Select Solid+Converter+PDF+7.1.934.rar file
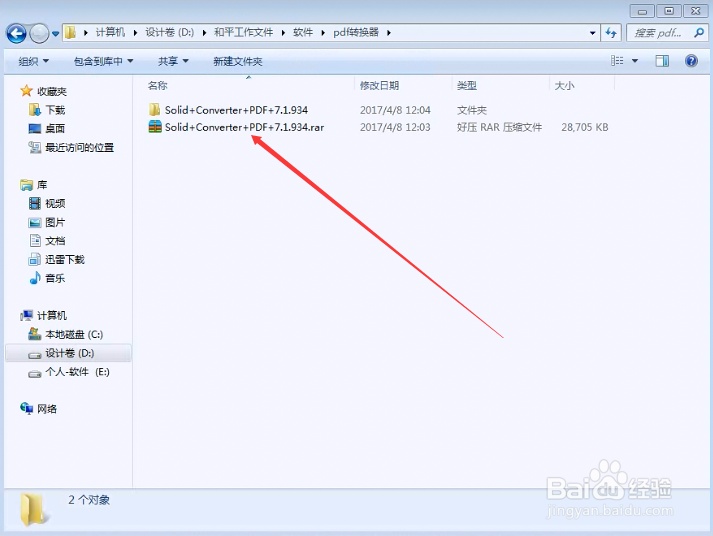 (244, 127)
